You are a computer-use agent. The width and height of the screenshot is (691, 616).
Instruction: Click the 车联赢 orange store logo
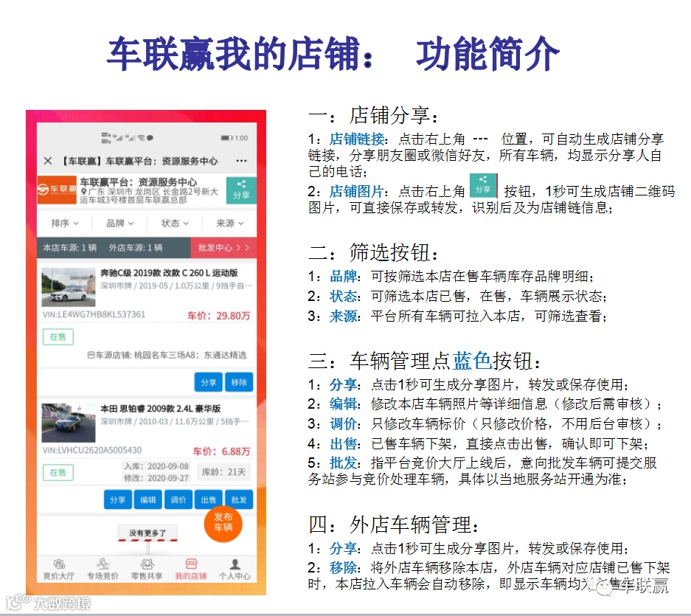coord(57,190)
